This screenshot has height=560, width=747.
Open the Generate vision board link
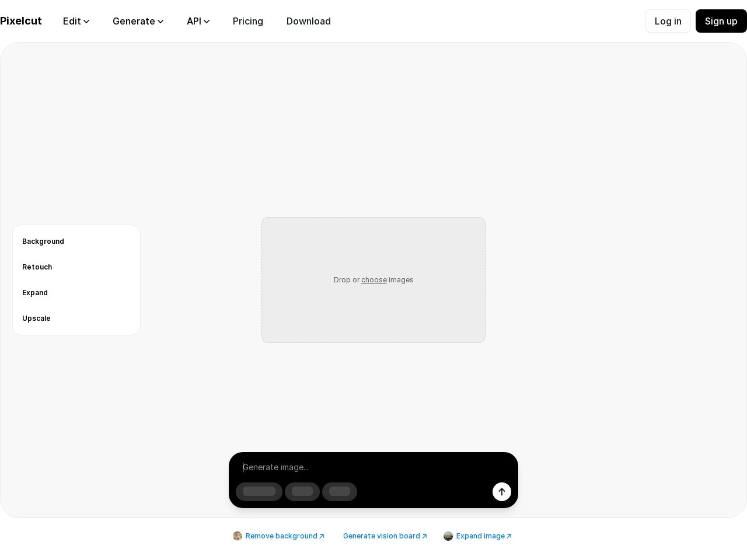(x=385, y=536)
